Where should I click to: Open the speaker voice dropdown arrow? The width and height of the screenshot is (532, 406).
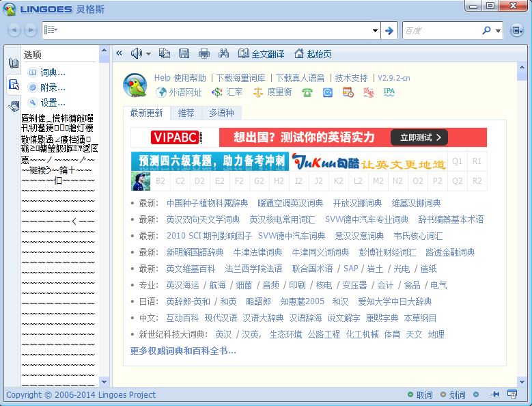coord(148,53)
